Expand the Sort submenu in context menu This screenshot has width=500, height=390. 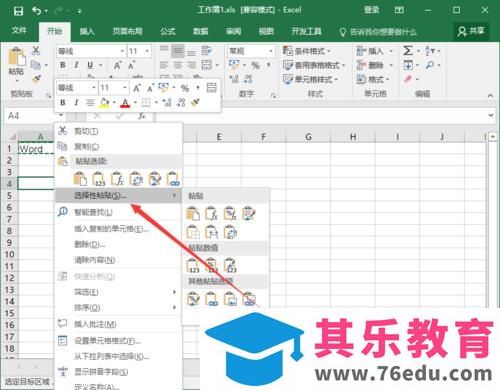point(118,307)
